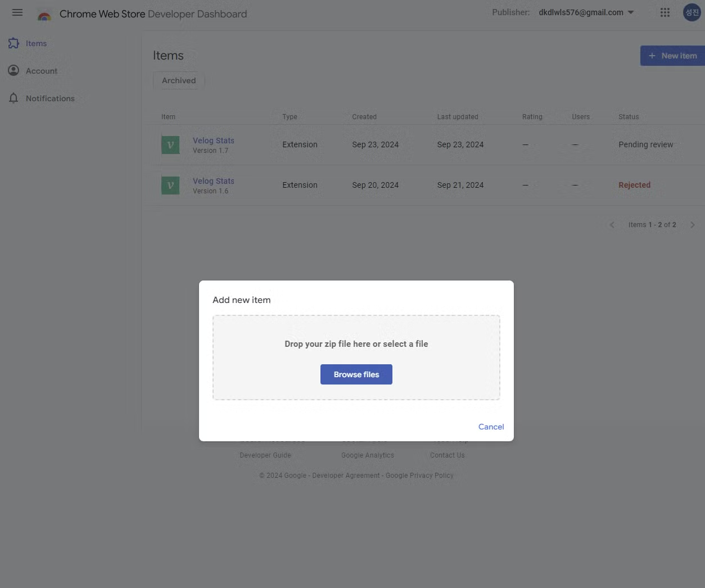This screenshot has width=705, height=588.
Task: Toggle the Archived items filter
Action: 178,80
